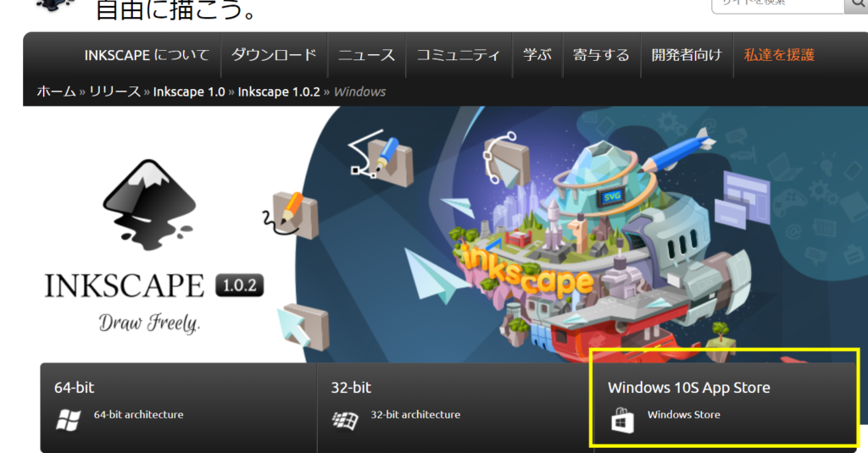Open the ニュース menu item
The width and height of the screenshot is (868, 453).
[x=366, y=55]
